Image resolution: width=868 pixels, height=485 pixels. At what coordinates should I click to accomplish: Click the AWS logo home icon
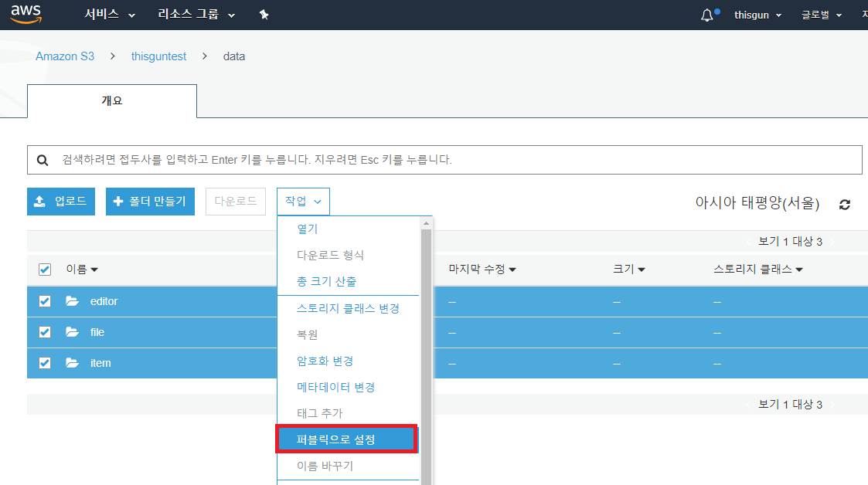26,15
